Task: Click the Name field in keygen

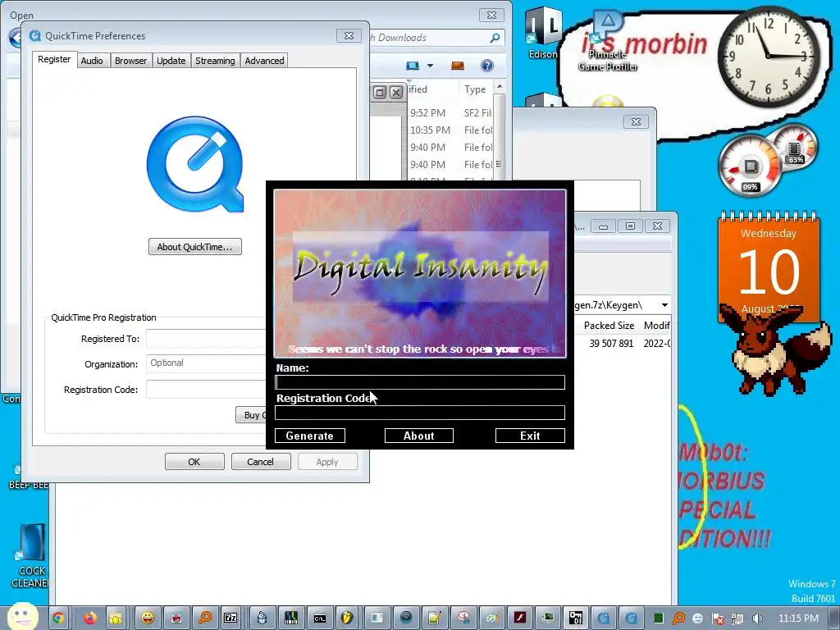Action: point(420,382)
